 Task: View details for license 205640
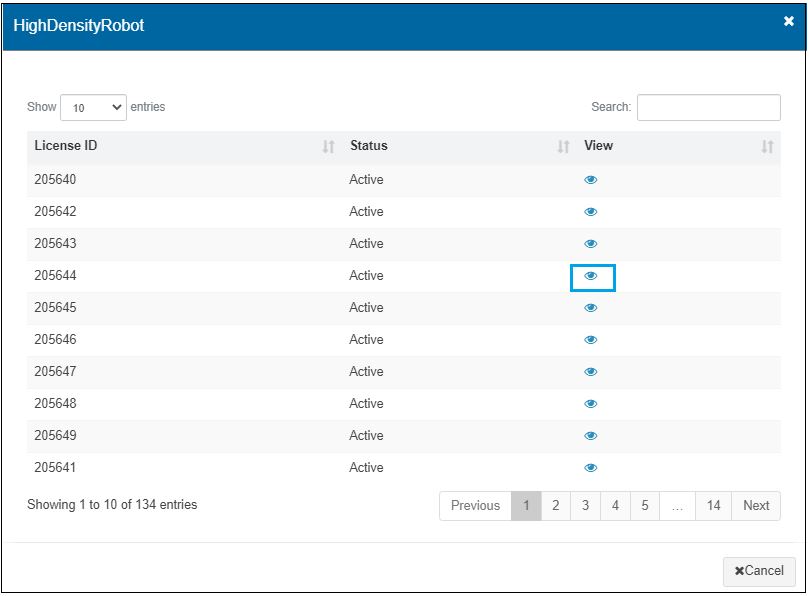(591, 179)
